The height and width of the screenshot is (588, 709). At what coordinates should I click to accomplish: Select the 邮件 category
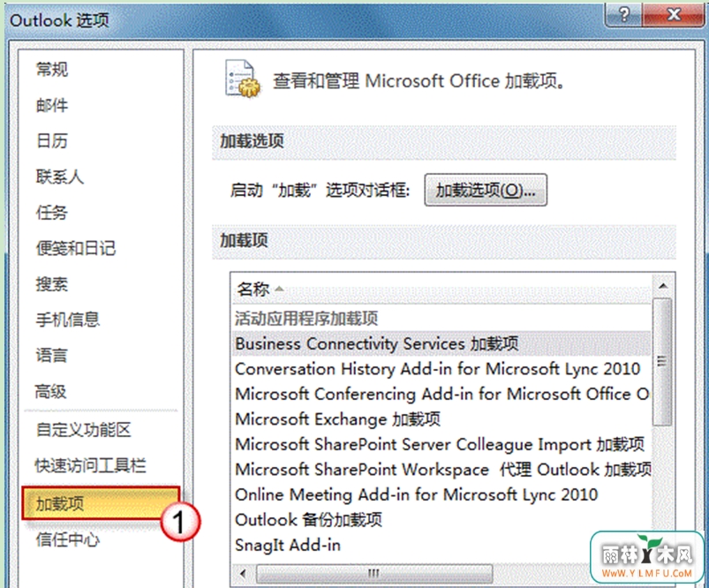pyautogui.click(x=52, y=105)
